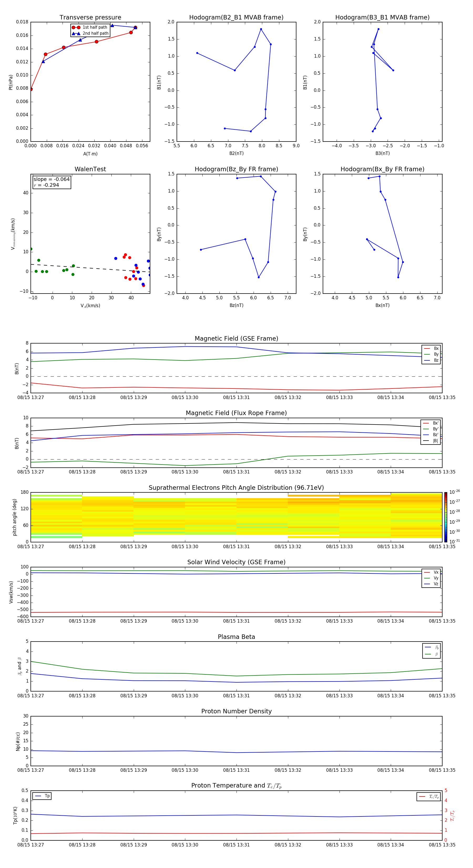Select the red 'Te/Tp' legend entry
The width and height of the screenshot is (473, 868).
pos(429,796)
